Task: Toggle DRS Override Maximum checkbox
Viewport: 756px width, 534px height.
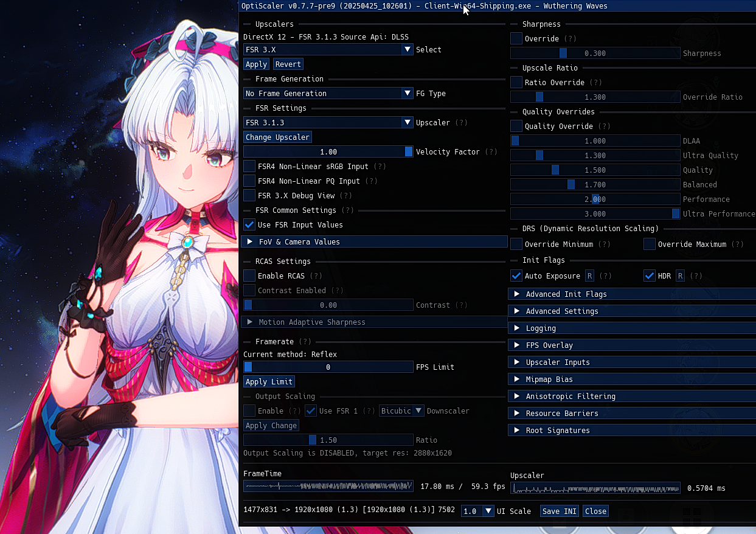Action: (650, 244)
